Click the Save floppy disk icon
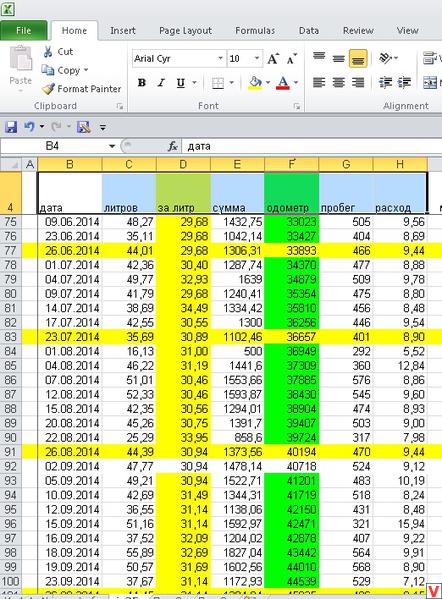 click(11, 126)
